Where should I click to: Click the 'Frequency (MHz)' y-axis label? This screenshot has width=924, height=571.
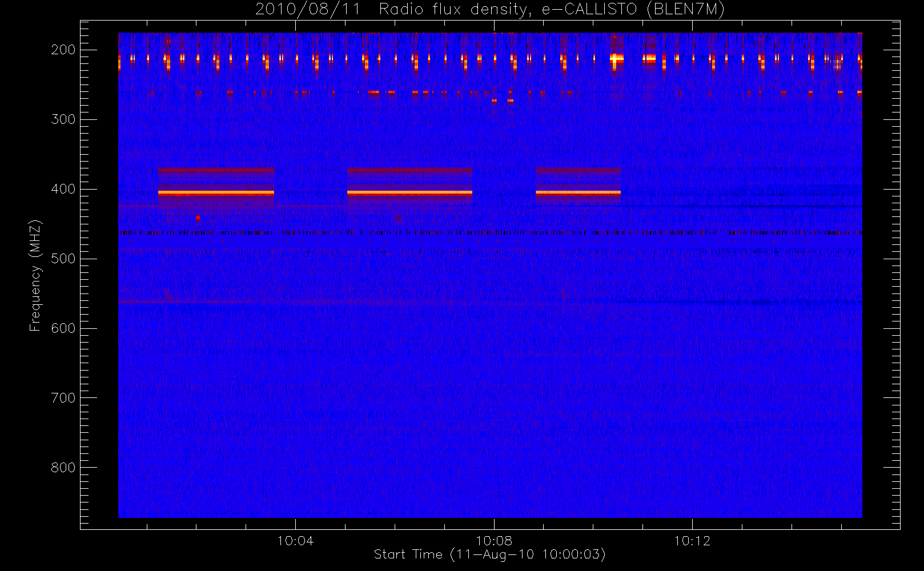35,275
